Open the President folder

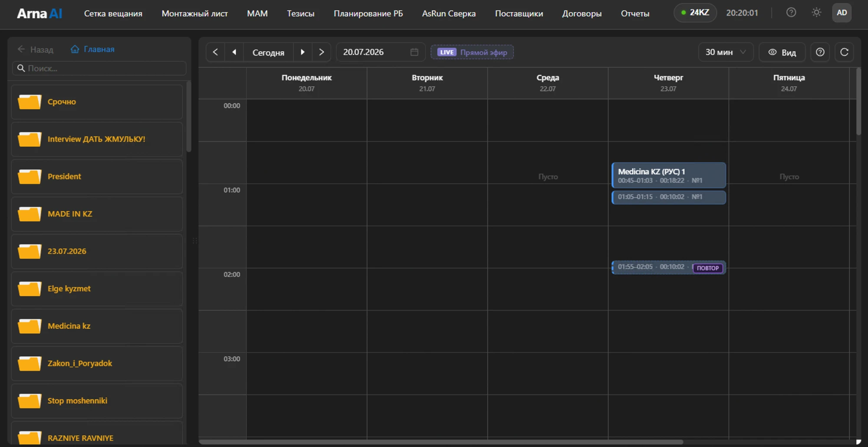(97, 177)
